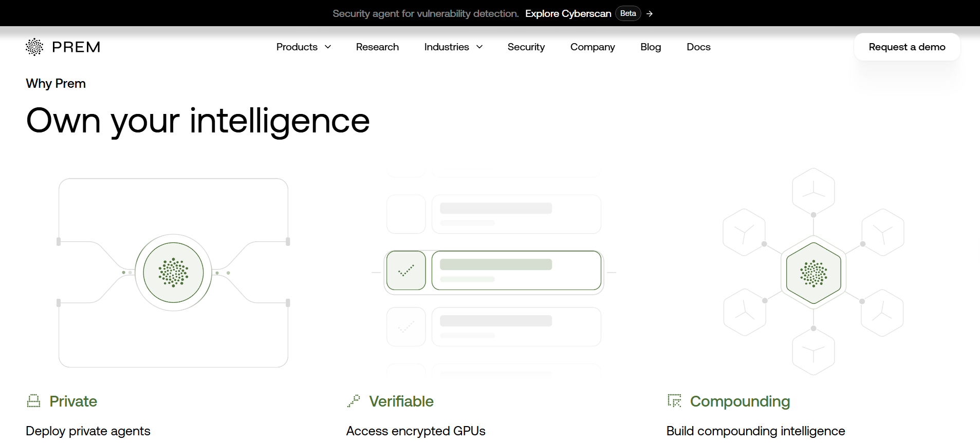Click the central Prem circle in the Private illustration
This screenshot has width=980, height=443.
[174, 273]
